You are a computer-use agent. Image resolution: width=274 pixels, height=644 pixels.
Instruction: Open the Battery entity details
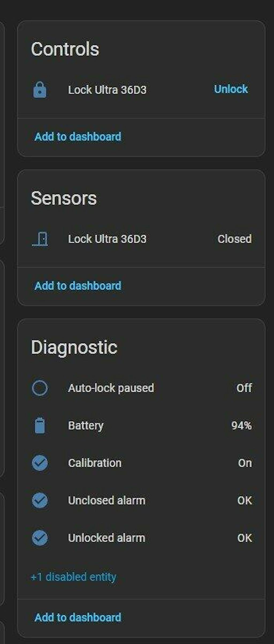pyautogui.click(x=86, y=425)
